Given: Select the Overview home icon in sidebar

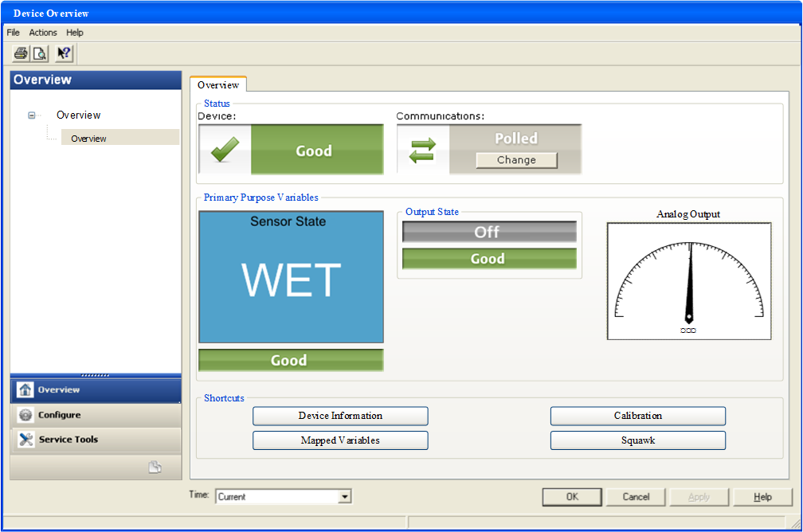Looking at the screenshot, I should pyautogui.click(x=25, y=390).
